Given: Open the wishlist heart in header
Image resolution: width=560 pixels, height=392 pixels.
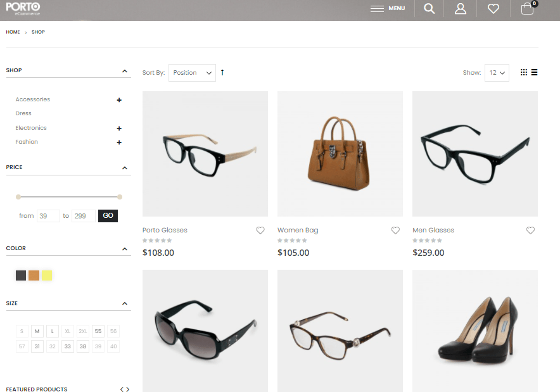Looking at the screenshot, I should (493, 9).
